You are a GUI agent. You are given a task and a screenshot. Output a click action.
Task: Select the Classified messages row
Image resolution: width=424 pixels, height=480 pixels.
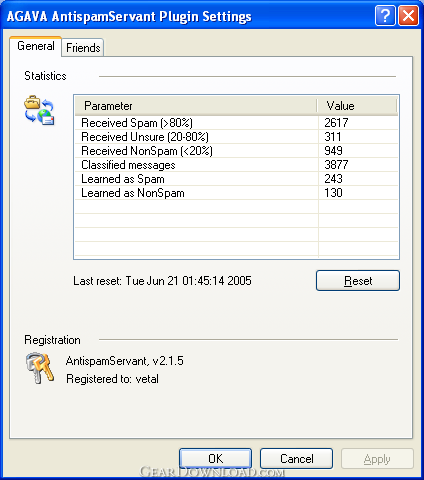pyautogui.click(x=236, y=165)
